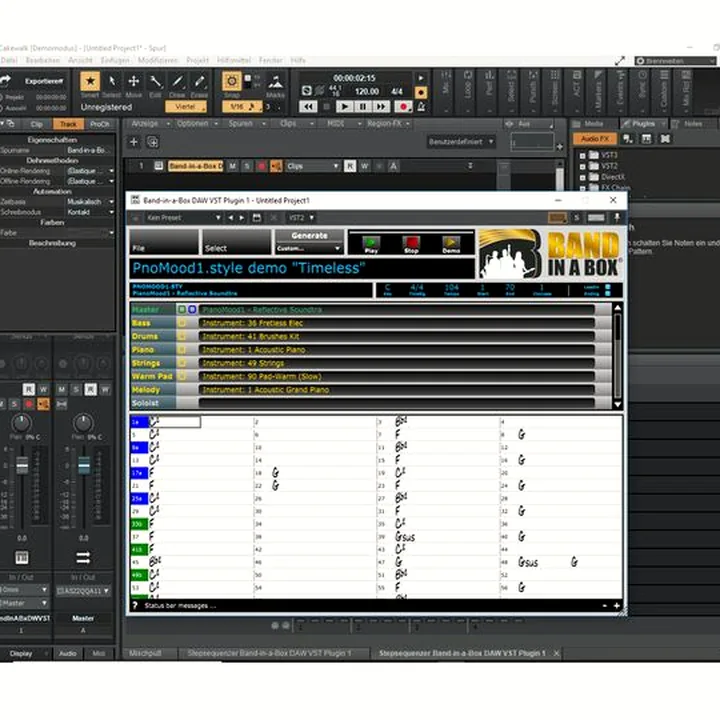Pick the Move tool
The image size is (720, 720).
click(134, 81)
